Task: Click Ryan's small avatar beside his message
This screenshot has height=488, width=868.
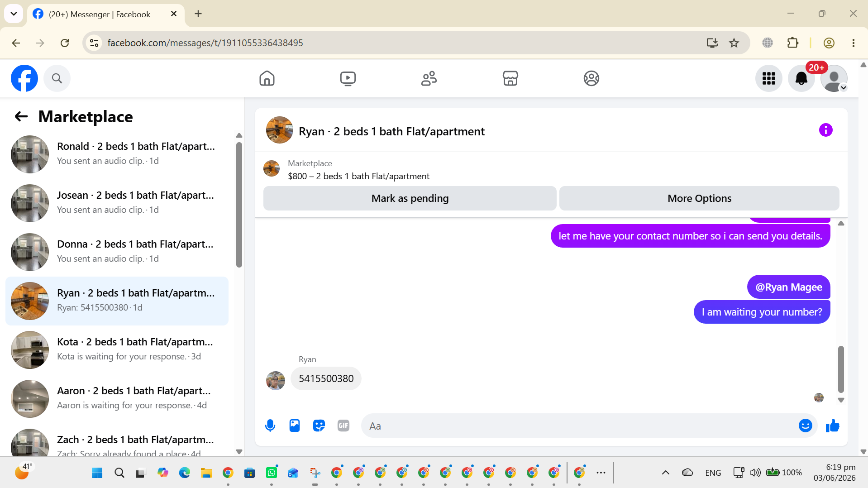Action: point(276,381)
